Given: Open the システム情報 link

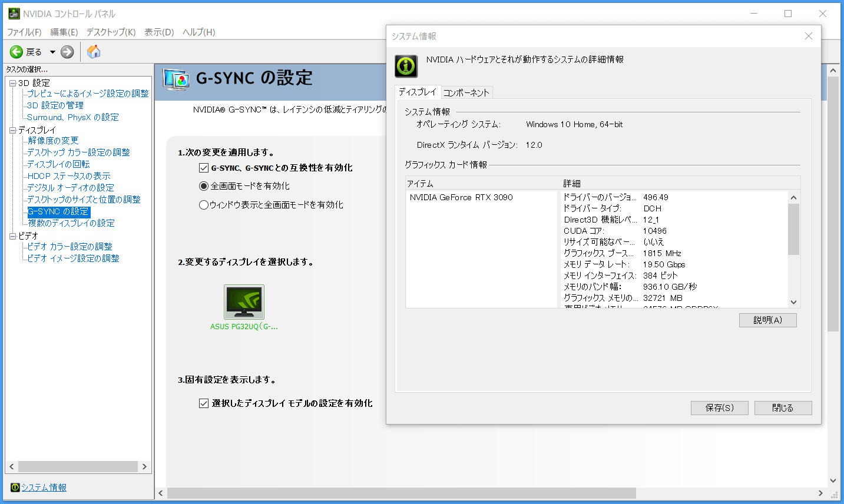Looking at the screenshot, I should point(44,488).
